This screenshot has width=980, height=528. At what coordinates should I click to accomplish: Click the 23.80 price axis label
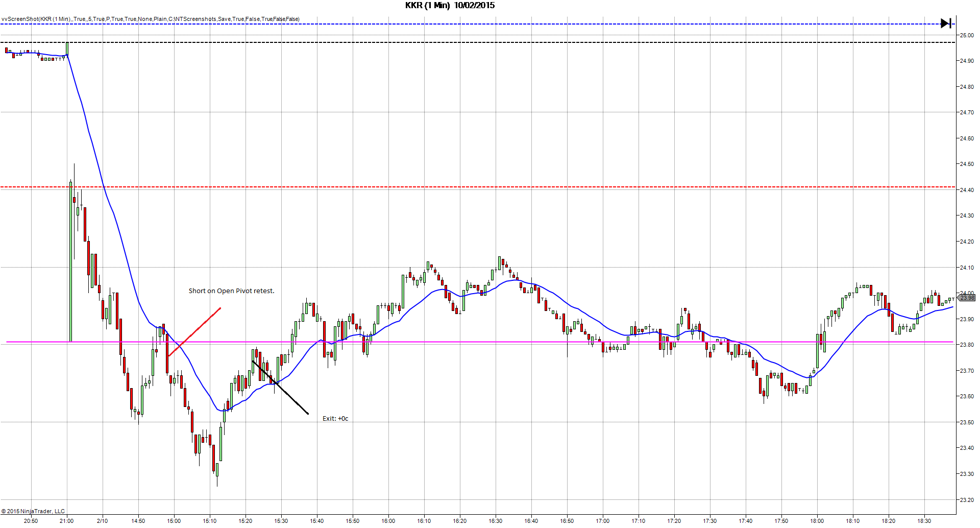[x=967, y=345]
